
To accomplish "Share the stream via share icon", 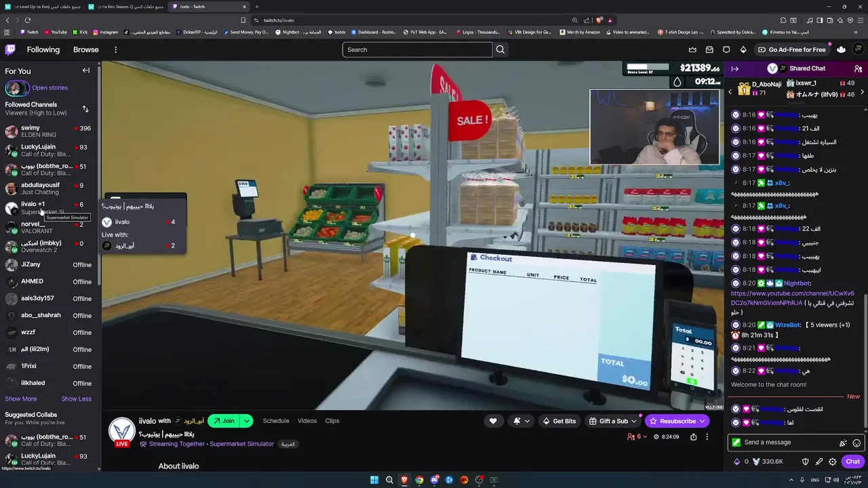I will [x=693, y=437].
